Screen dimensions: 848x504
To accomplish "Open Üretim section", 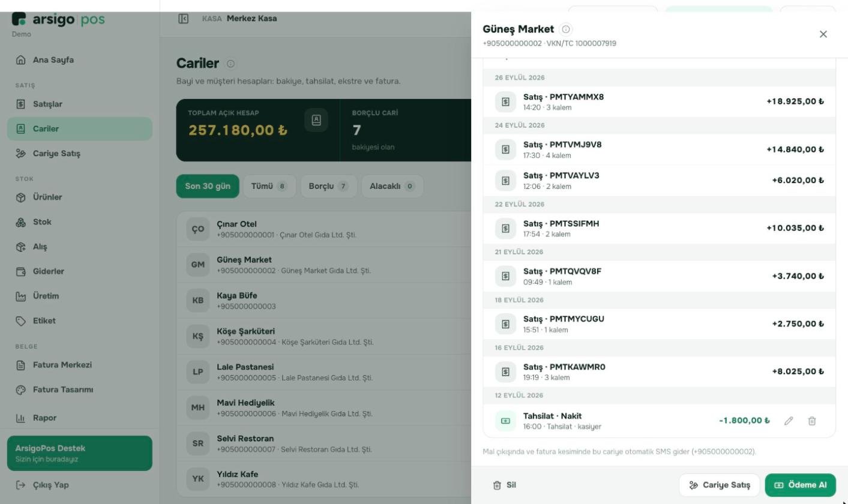I will point(80,296).
